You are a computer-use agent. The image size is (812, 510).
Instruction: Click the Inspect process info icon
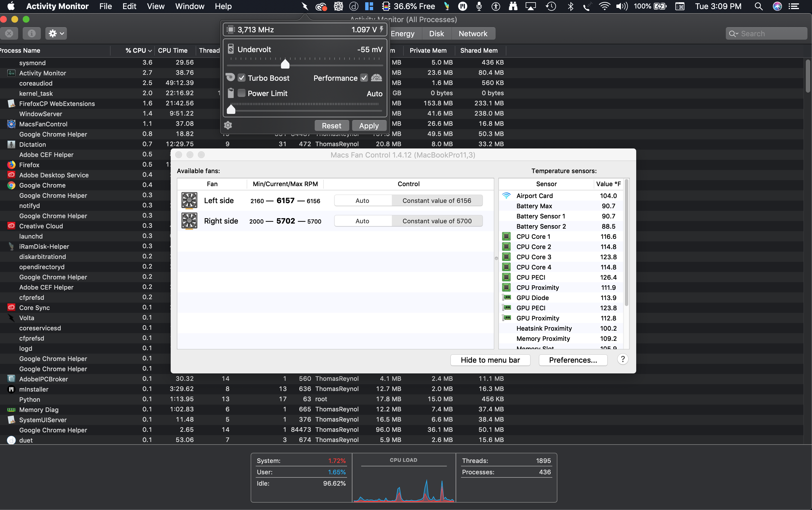coord(31,33)
